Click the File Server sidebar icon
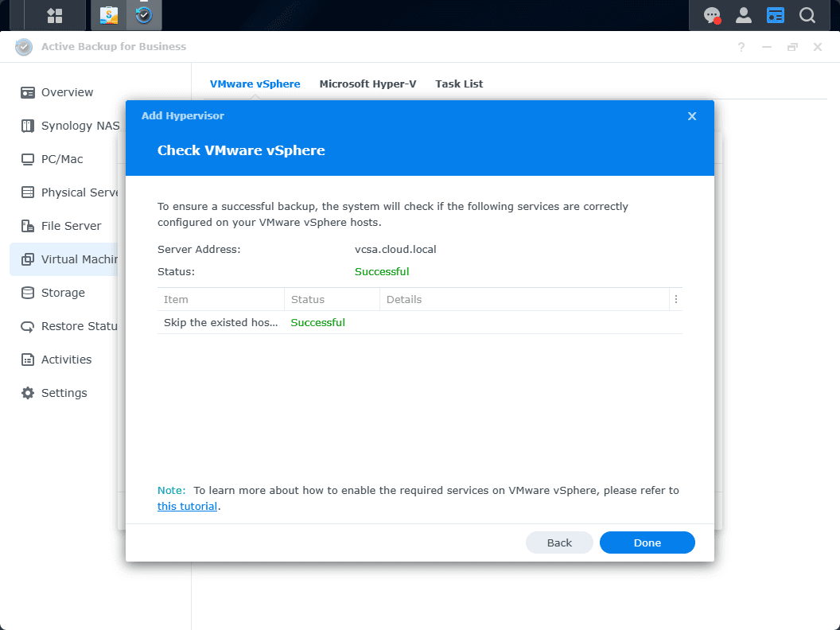Image resolution: width=840 pixels, height=630 pixels. [x=27, y=226]
